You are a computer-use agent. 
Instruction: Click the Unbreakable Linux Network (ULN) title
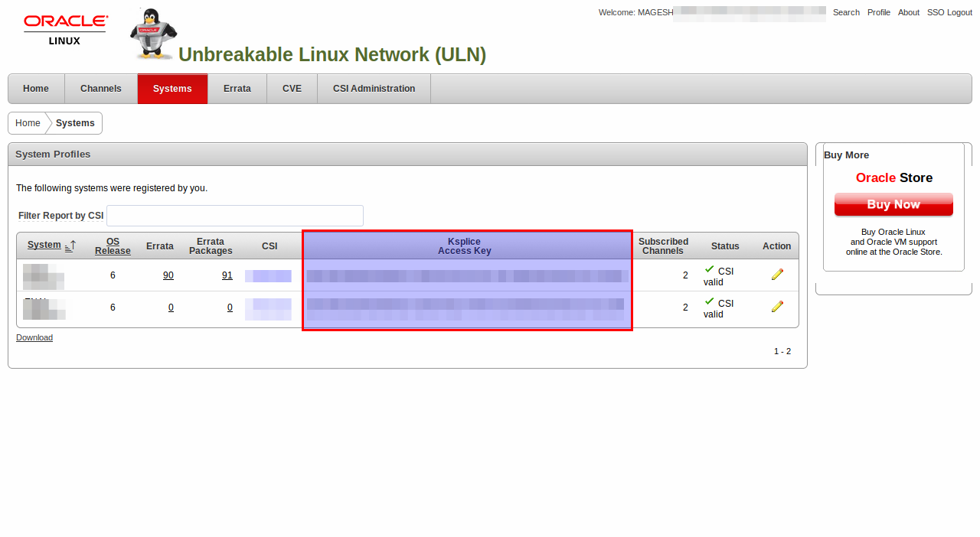tap(332, 54)
